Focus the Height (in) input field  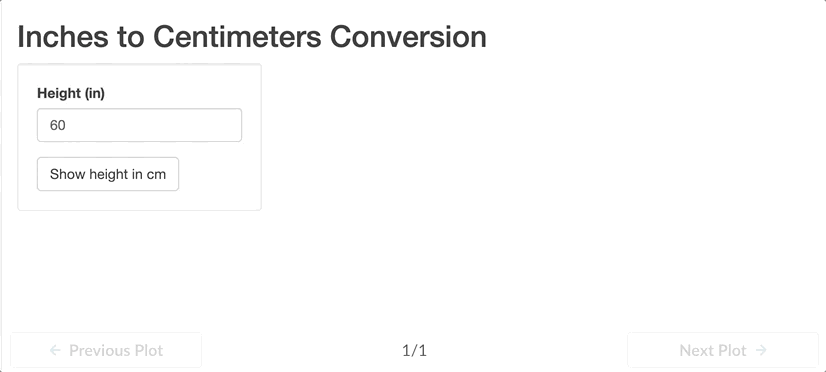[140, 125]
